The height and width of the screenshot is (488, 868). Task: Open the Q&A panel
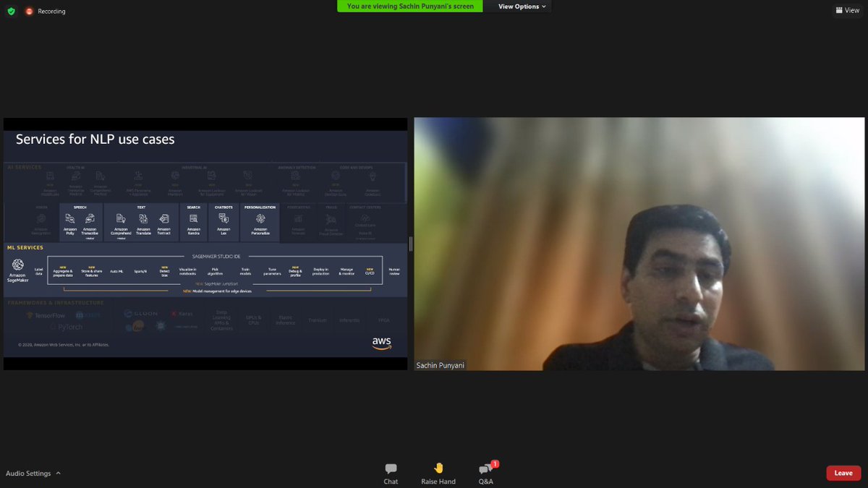[486, 474]
